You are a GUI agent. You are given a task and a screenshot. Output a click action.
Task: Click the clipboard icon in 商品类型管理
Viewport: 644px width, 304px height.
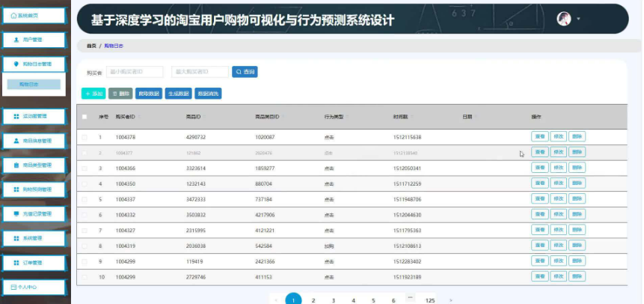pyautogui.click(x=16, y=165)
